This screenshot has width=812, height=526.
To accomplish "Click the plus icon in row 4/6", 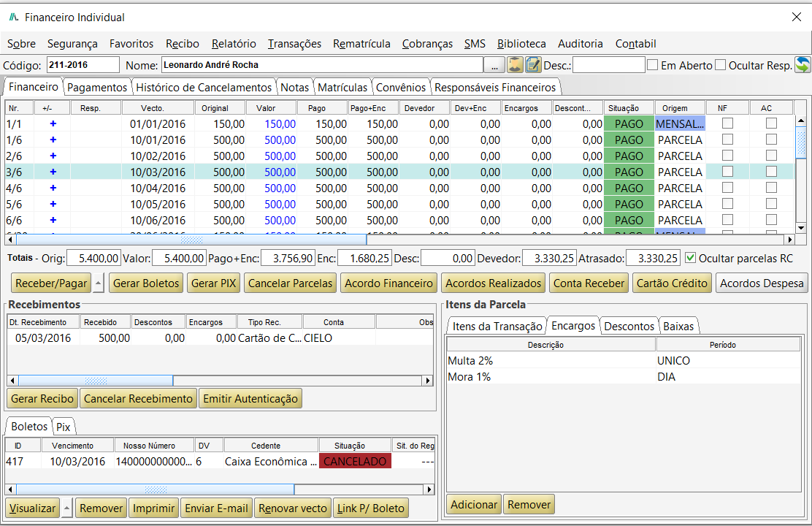I will tap(53, 188).
